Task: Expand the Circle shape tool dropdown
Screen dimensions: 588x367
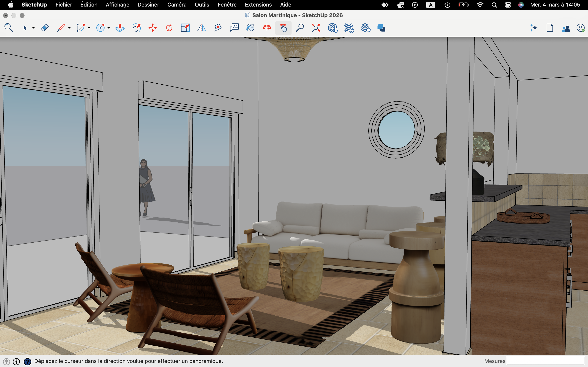Action: pyautogui.click(x=109, y=28)
